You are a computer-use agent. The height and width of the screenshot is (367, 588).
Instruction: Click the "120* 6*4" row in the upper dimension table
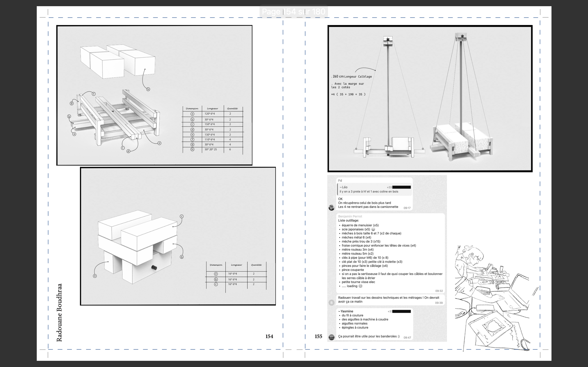(209, 114)
